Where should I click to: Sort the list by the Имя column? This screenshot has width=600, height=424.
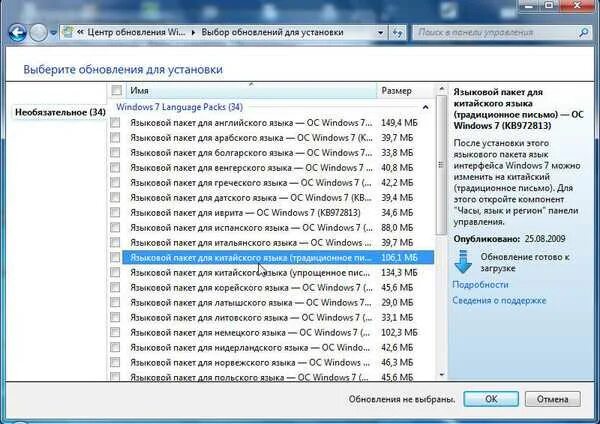(x=251, y=91)
